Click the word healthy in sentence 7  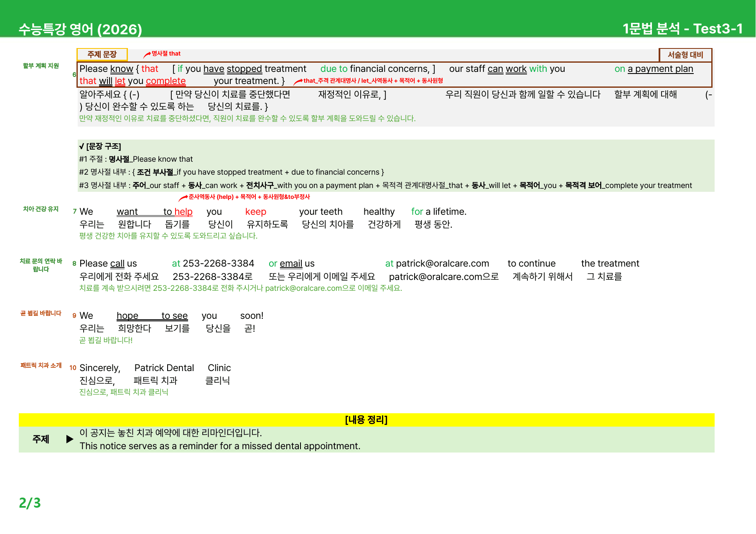(379, 212)
